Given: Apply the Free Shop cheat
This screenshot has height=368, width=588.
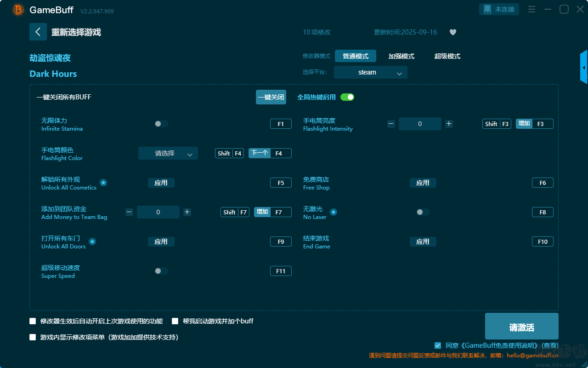Looking at the screenshot, I should (423, 183).
